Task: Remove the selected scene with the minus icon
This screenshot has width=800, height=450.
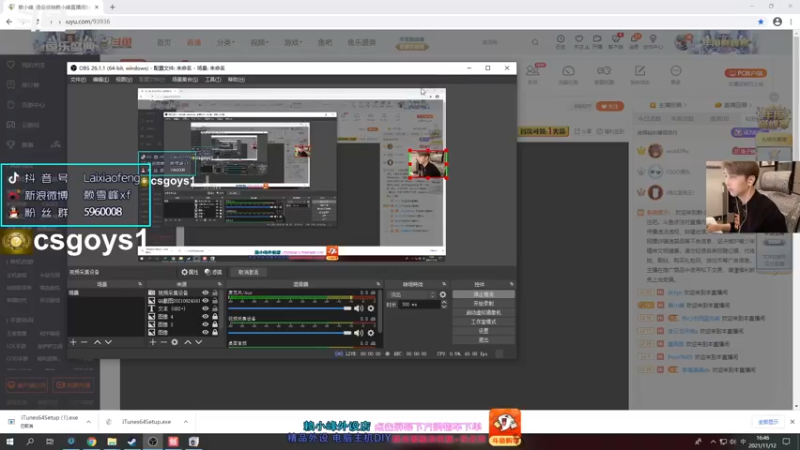Action: click(x=85, y=342)
